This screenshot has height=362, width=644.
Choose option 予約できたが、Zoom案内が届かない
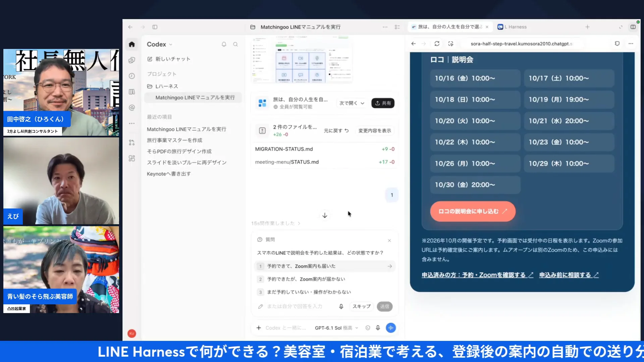point(325,279)
